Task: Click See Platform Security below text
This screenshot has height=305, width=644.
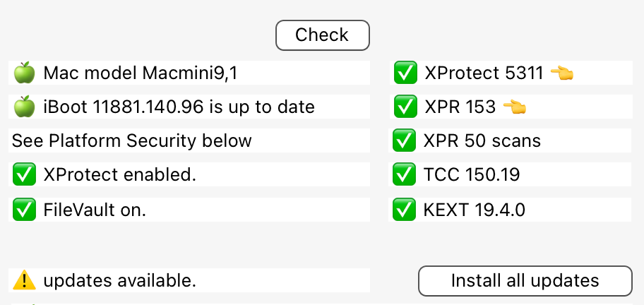Action: click(131, 140)
